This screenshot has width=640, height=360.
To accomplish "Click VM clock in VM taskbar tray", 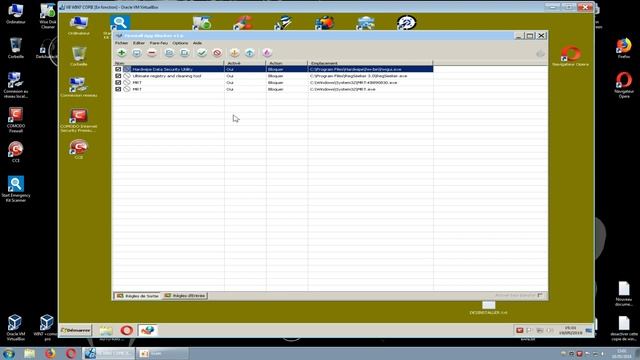I will pyautogui.click(x=570, y=330).
